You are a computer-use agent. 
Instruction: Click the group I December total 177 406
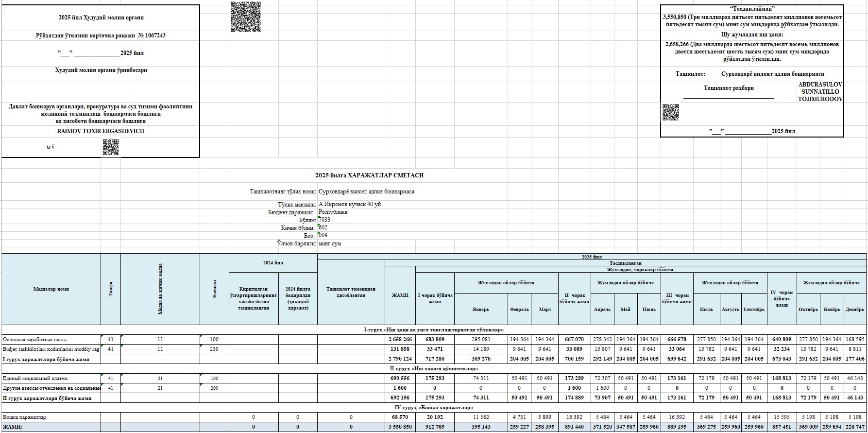pos(855,359)
